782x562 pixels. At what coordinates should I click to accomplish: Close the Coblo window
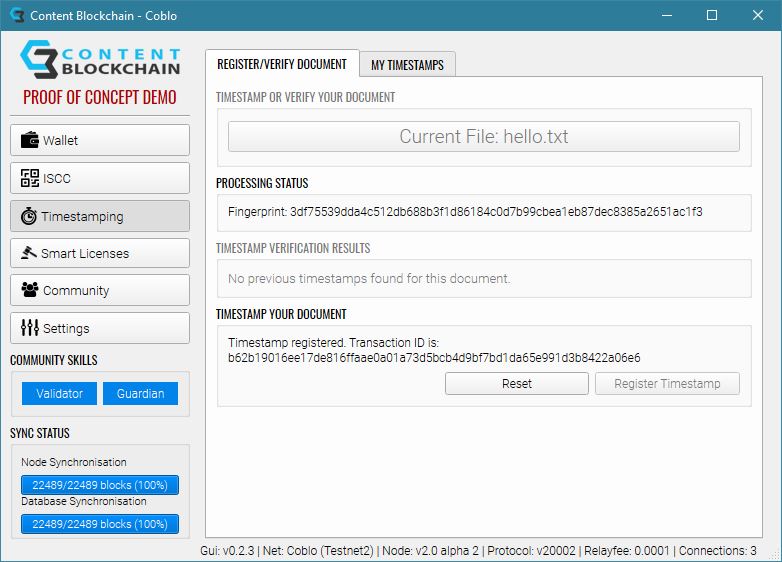point(758,15)
